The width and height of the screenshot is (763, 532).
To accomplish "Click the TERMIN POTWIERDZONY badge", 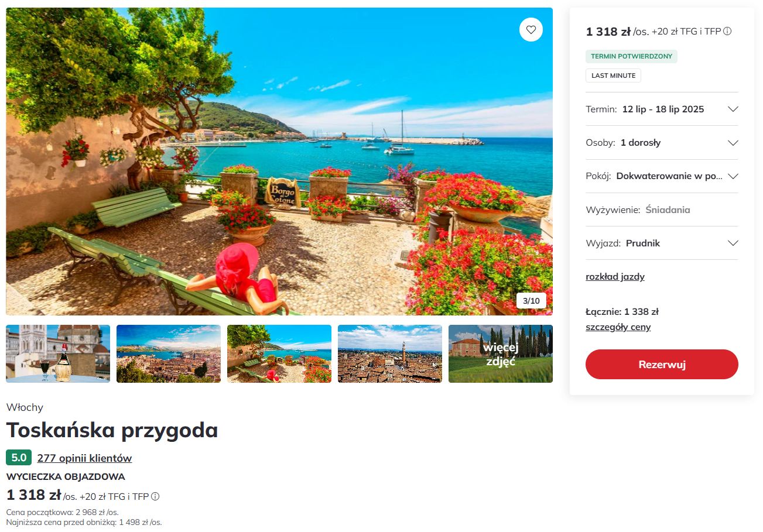I will 631,57.
